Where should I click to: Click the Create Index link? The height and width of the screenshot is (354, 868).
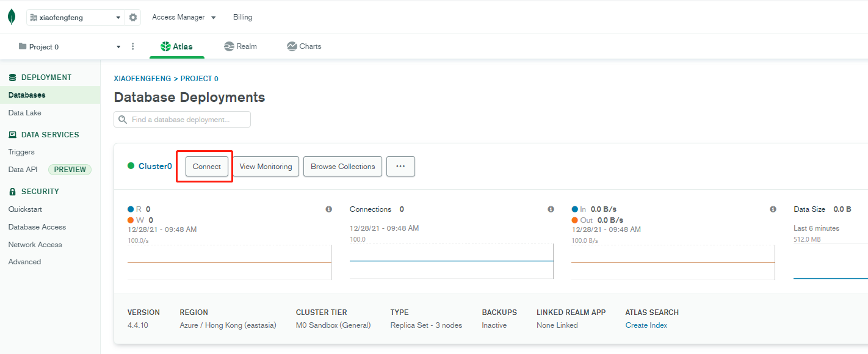(x=646, y=325)
